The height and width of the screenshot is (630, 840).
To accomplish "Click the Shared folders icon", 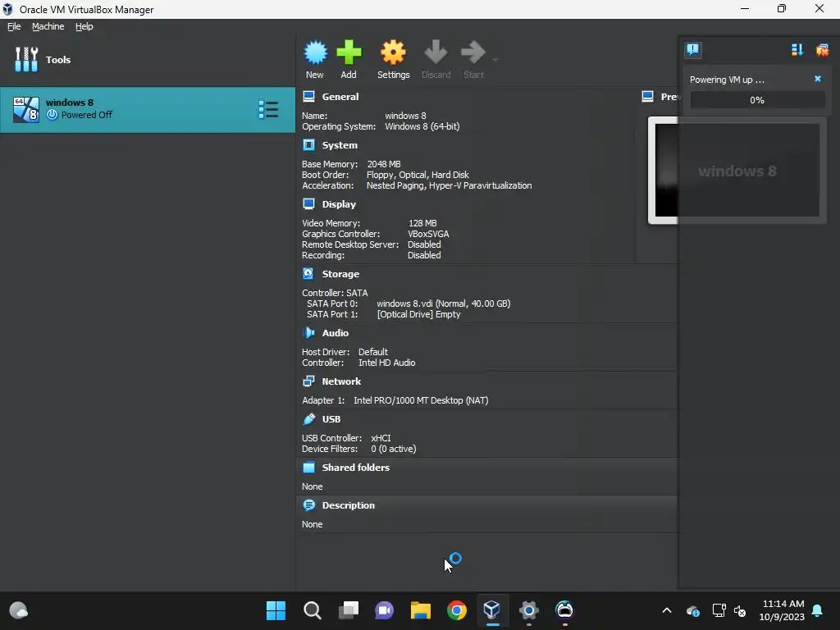I will (308, 467).
